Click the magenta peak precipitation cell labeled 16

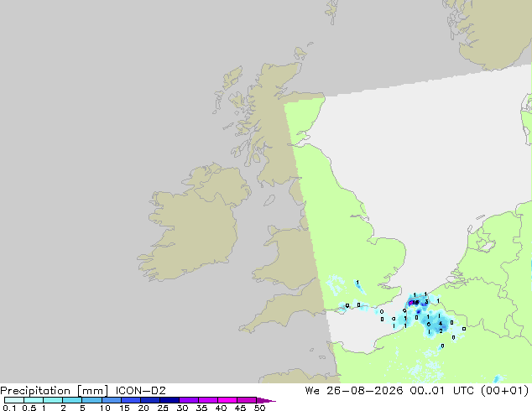(415, 303)
